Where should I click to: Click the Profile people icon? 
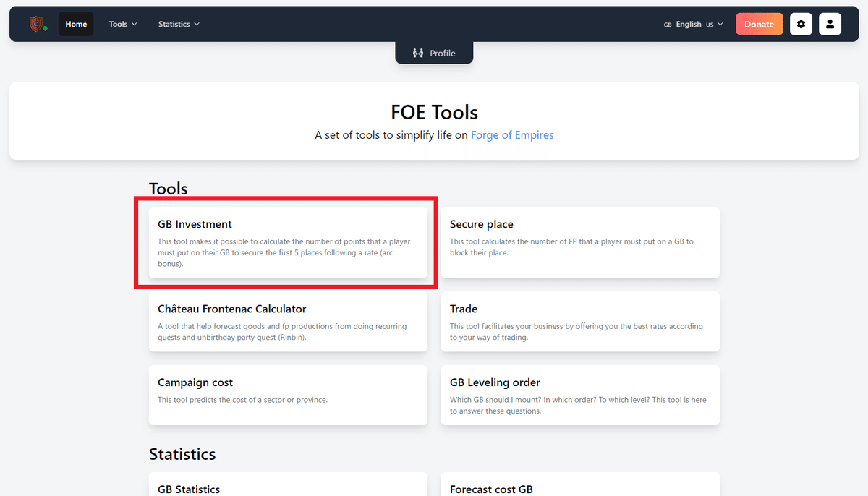click(x=418, y=53)
